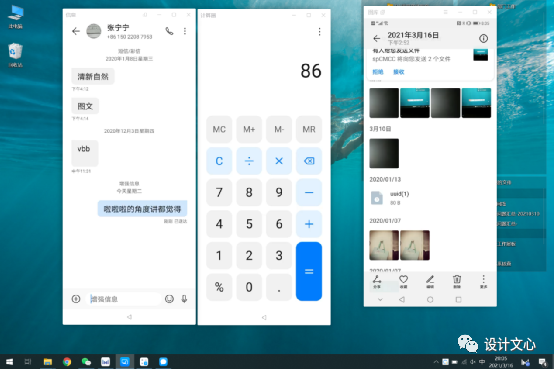Tap the trash delete icon in gallery
Screen dimensions: 554x369
tap(457, 281)
